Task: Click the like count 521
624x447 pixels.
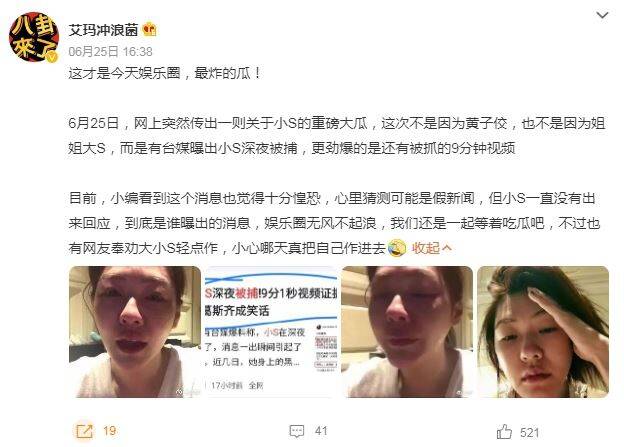Action: click(529, 432)
